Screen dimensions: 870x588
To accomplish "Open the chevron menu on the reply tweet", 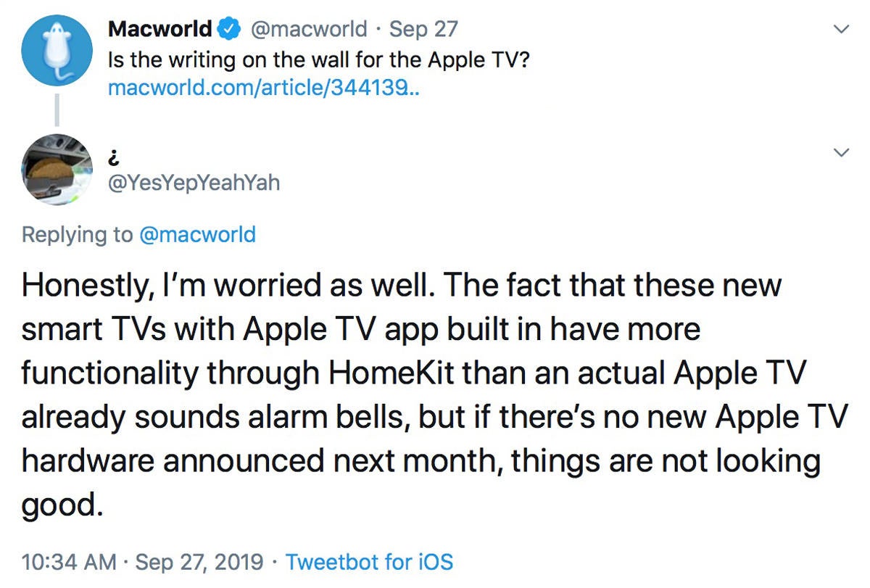I will pyautogui.click(x=842, y=152).
